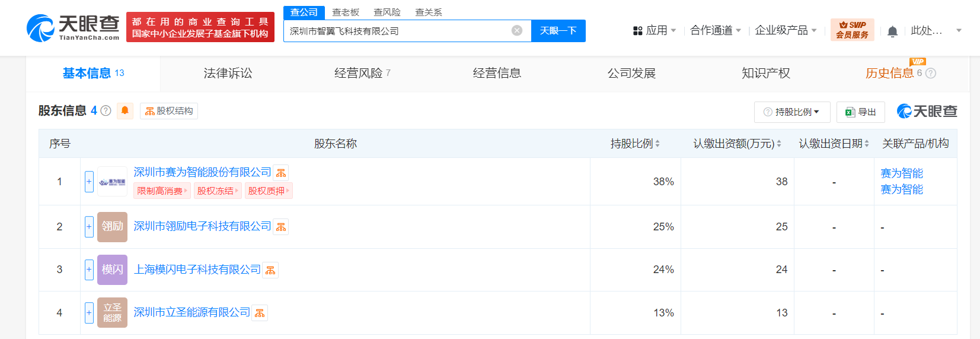Export the shareholder table with 导出
Screen dimensions: 980x339
point(861,112)
